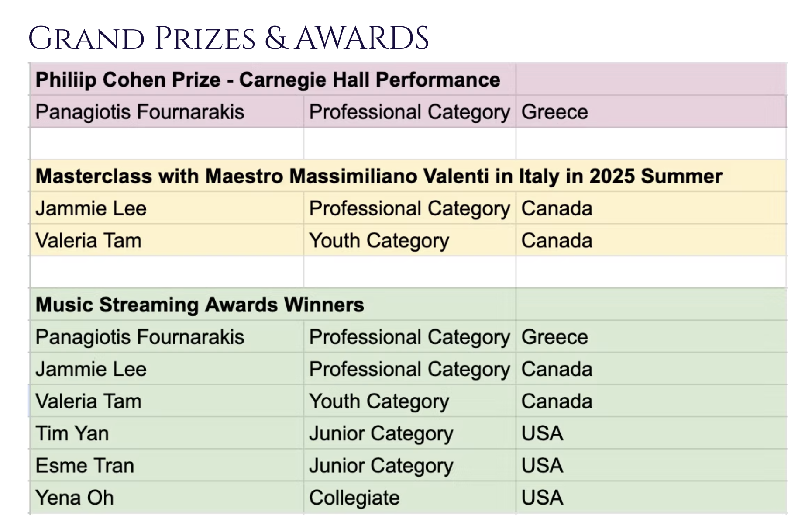Select Canada next to Jammie Lee's Masterclass row
The height and width of the screenshot is (526, 812).
click(x=557, y=208)
